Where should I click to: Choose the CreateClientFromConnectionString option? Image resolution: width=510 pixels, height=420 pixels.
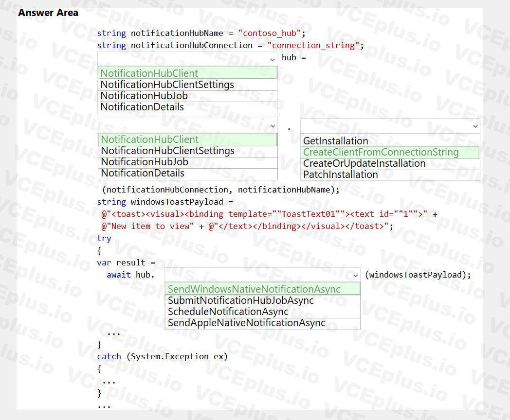[x=390, y=152]
